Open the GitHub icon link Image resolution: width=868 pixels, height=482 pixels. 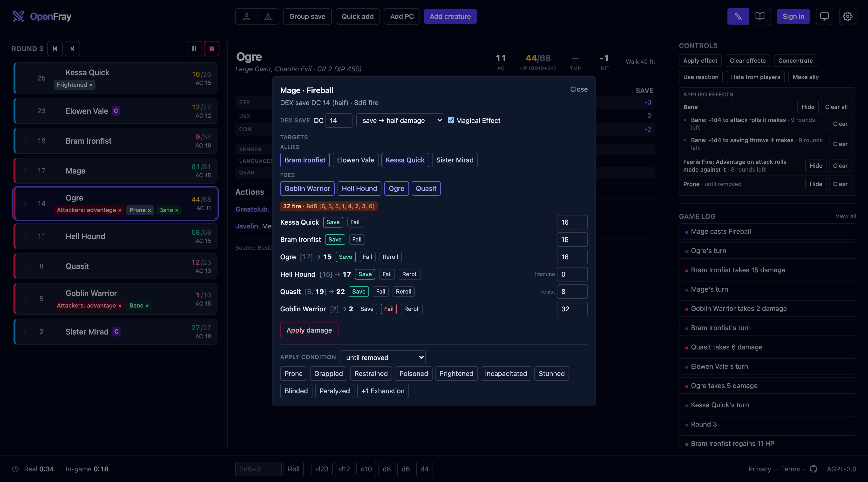(814, 469)
